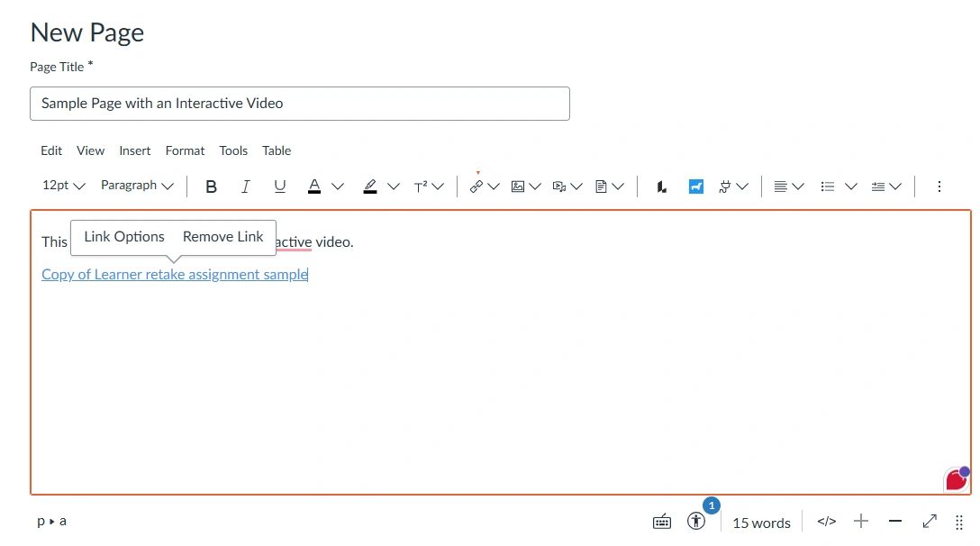Click the apps plug icon
Viewport: 980px width, 546px height.
(725, 187)
